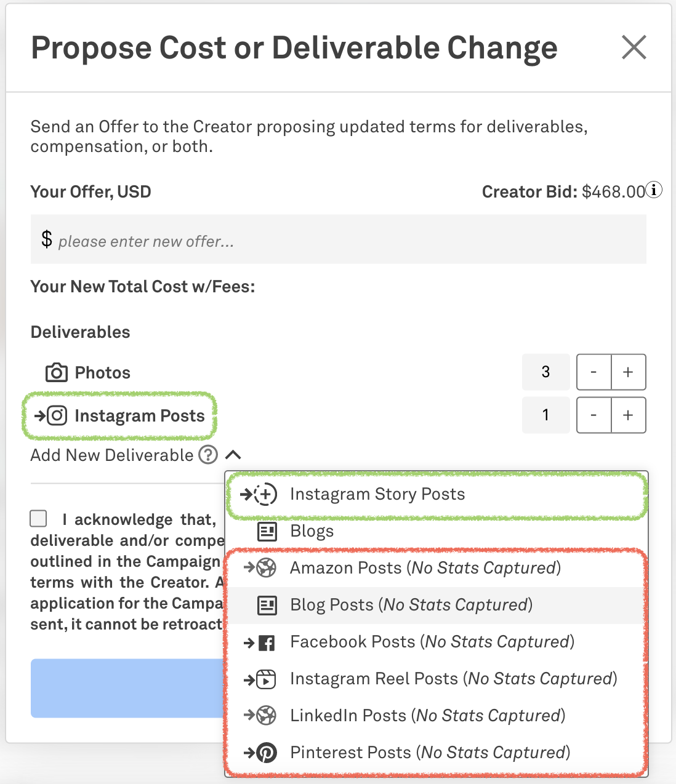Check the acknowledgement checkbox
This screenshot has height=784, width=676.
tap(39, 518)
